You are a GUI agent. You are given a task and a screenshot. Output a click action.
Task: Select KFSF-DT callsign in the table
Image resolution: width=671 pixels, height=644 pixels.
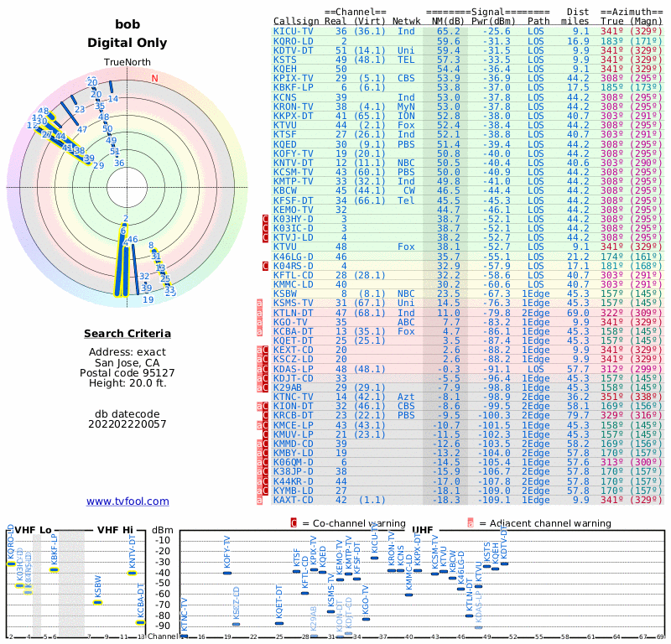293,200
